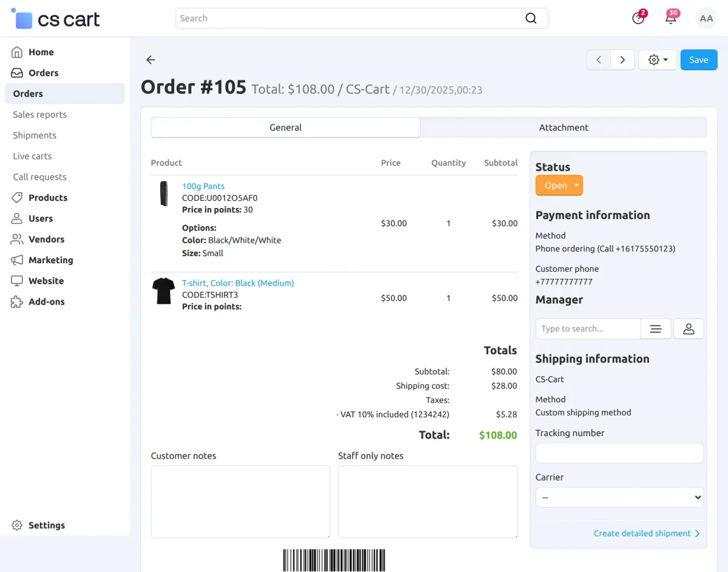Viewport: 728px width, 572px height.
Task: Open the Open status dropdown
Action: pos(559,185)
